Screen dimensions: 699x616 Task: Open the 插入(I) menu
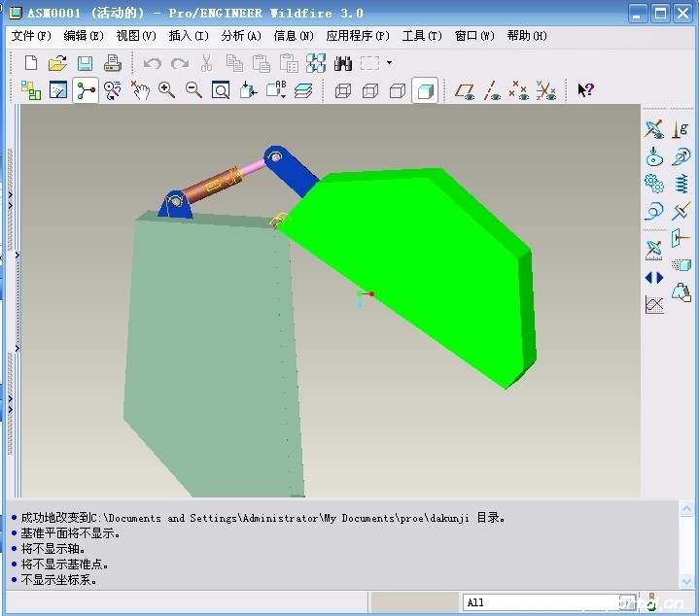(189, 36)
